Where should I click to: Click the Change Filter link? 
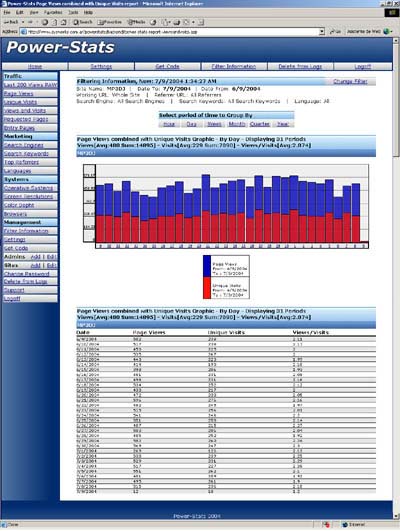click(350, 82)
